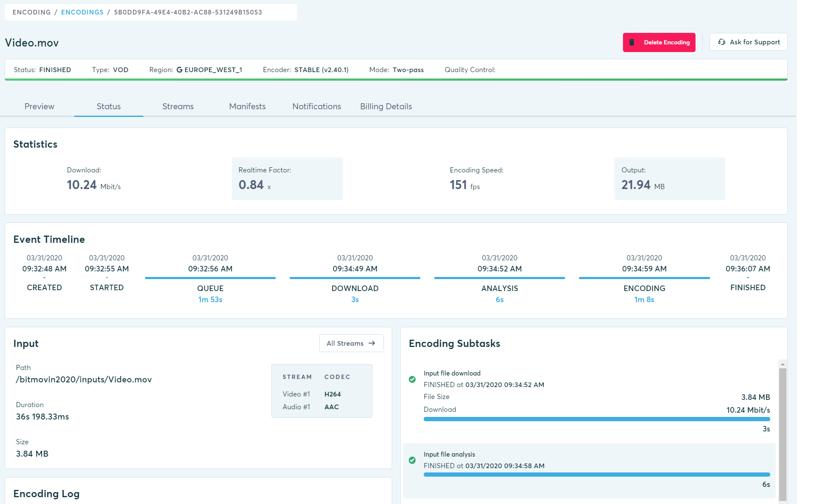The height and width of the screenshot is (504, 815).
Task: Click Type VOD label
Action: tap(110, 70)
